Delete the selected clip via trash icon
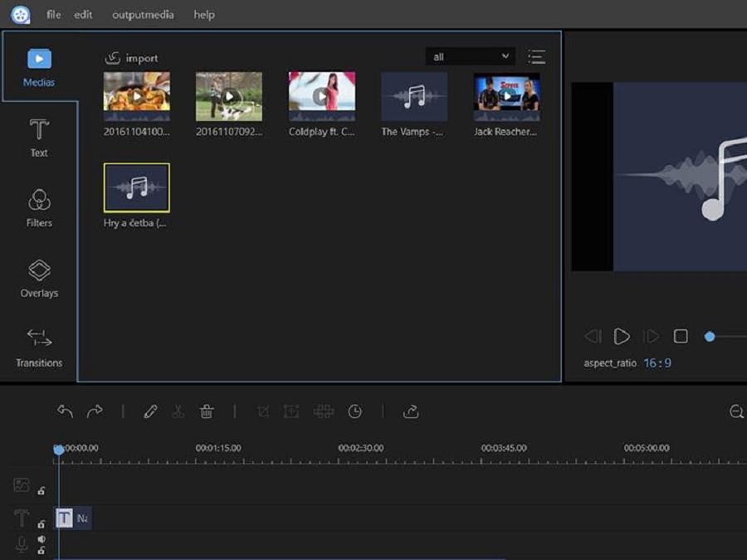Viewport: 747px width, 560px height. click(206, 411)
